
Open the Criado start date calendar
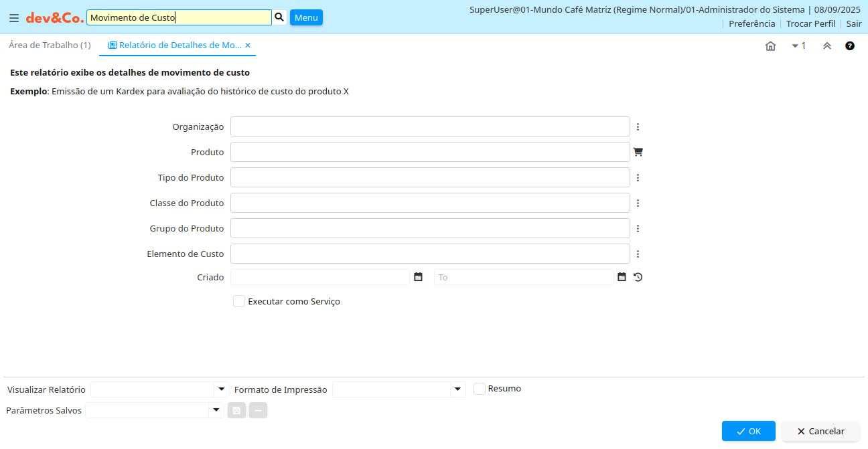[x=418, y=277]
